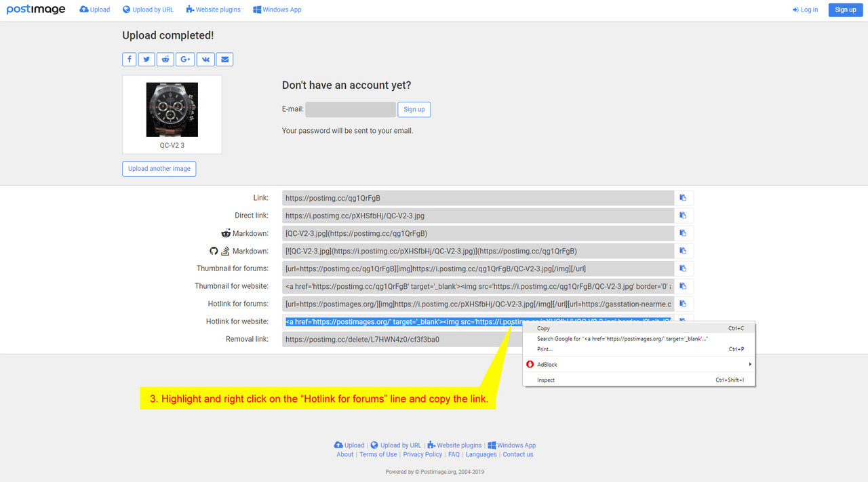Open Website plugins in top navigation
Image resolution: width=868 pixels, height=482 pixels.
pyautogui.click(x=213, y=9)
